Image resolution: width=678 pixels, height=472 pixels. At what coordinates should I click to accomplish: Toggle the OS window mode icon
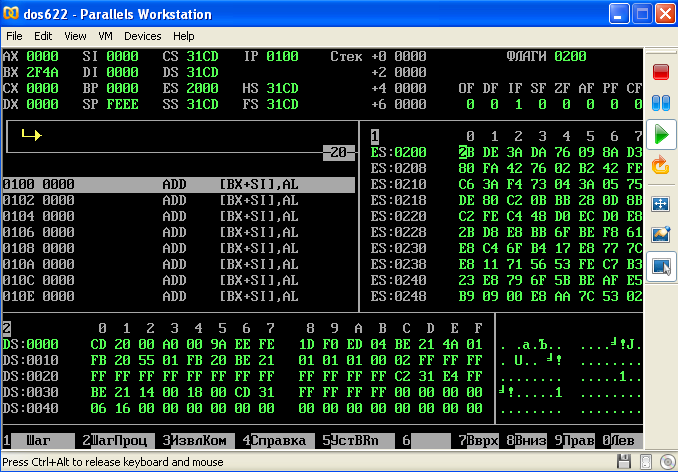[661, 267]
